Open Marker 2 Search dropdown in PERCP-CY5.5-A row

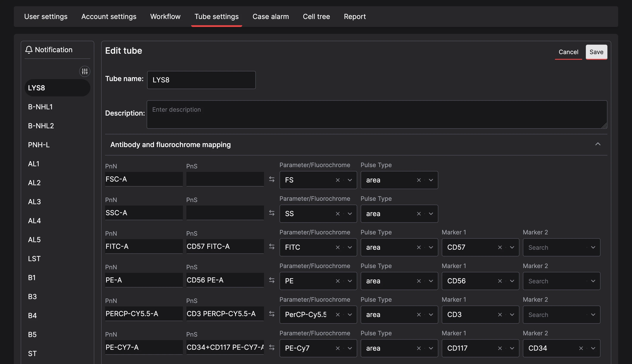click(x=593, y=314)
